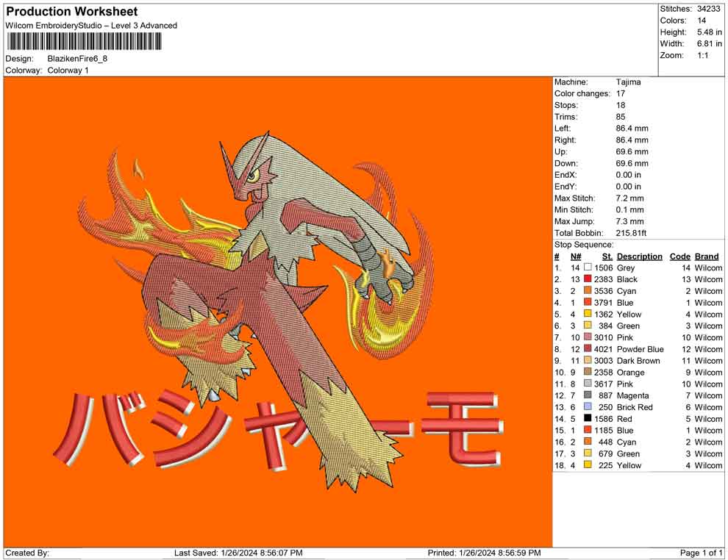Screen dimensions: 728x560
Task: Click the Production Worksheet title
Action: (71, 11)
